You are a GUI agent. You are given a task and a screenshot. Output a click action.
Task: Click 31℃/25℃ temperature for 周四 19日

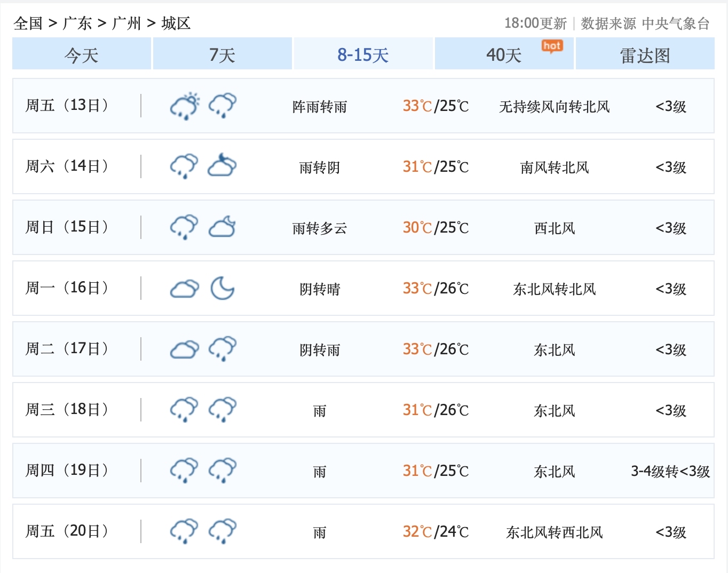pyautogui.click(x=436, y=471)
